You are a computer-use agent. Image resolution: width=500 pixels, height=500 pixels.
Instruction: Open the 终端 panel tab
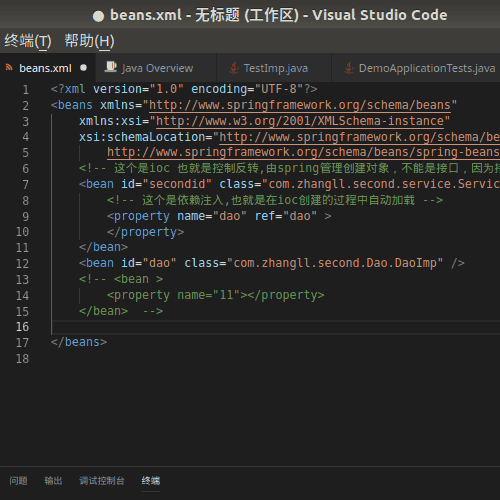coord(151,481)
